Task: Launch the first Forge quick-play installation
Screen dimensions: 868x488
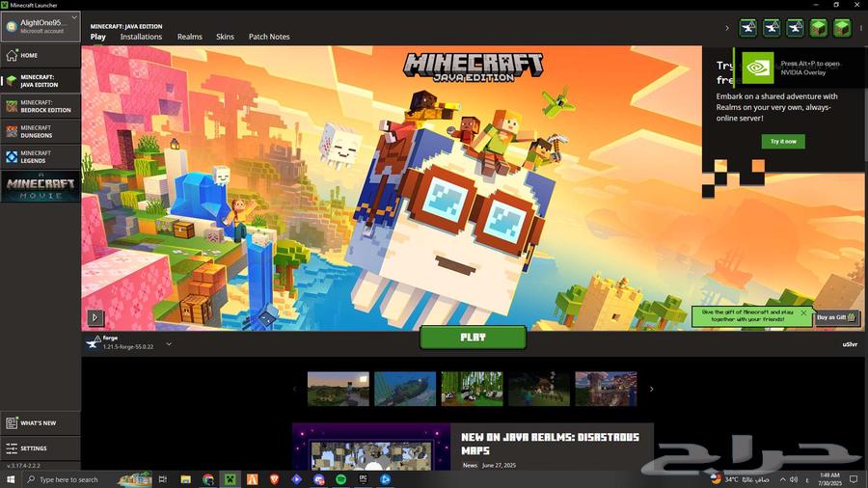Action: pyautogui.click(x=748, y=28)
